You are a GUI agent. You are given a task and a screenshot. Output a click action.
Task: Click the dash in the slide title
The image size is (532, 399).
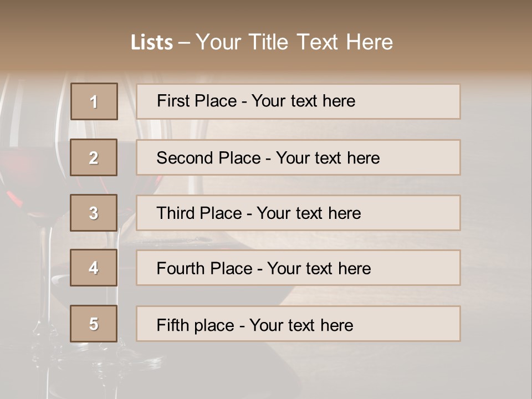coord(184,43)
